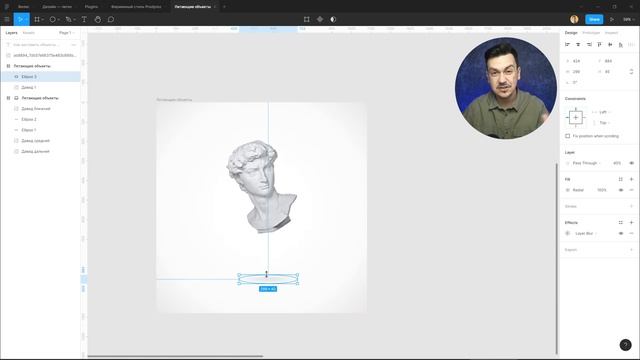Viewport: 640px width, 360px height.
Task: Click Align right icon
Action: click(589, 44)
